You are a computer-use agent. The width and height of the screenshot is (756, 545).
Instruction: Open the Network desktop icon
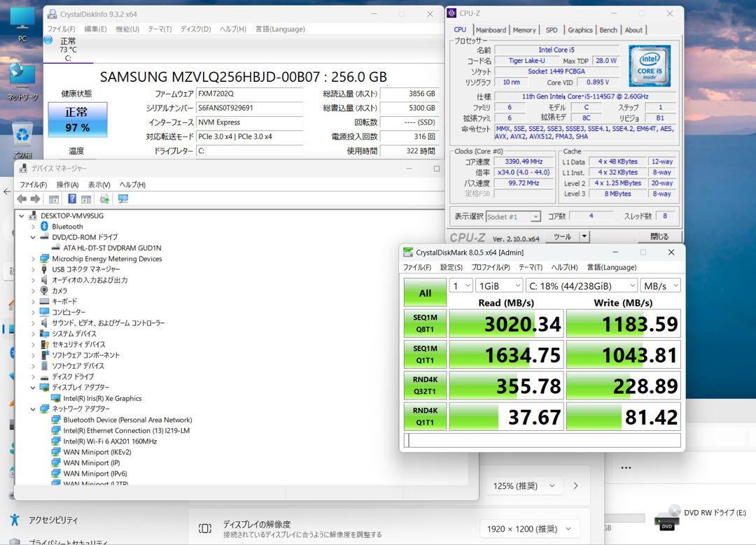point(22,81)
